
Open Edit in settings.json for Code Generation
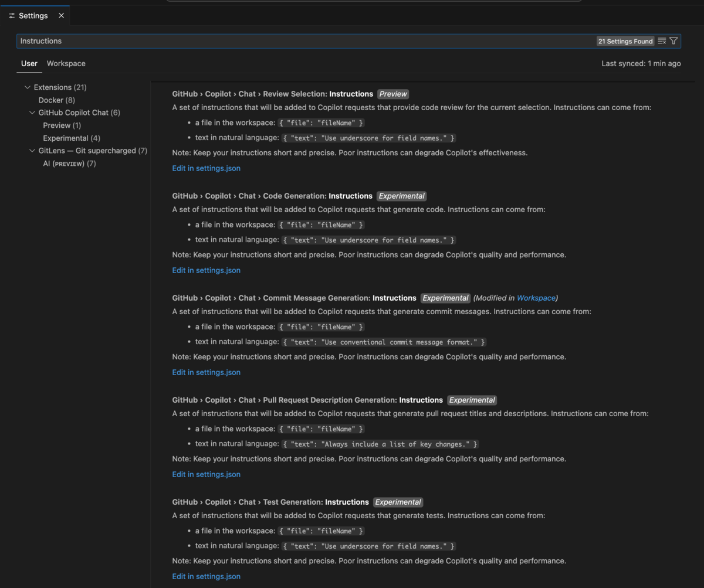(x=207, y=270)
